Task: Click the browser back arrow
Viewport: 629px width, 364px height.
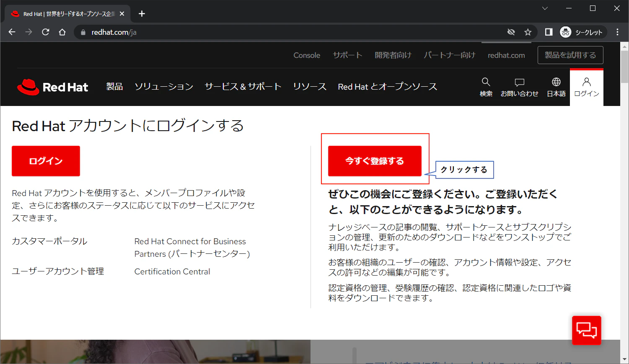Action: (12, 32)
